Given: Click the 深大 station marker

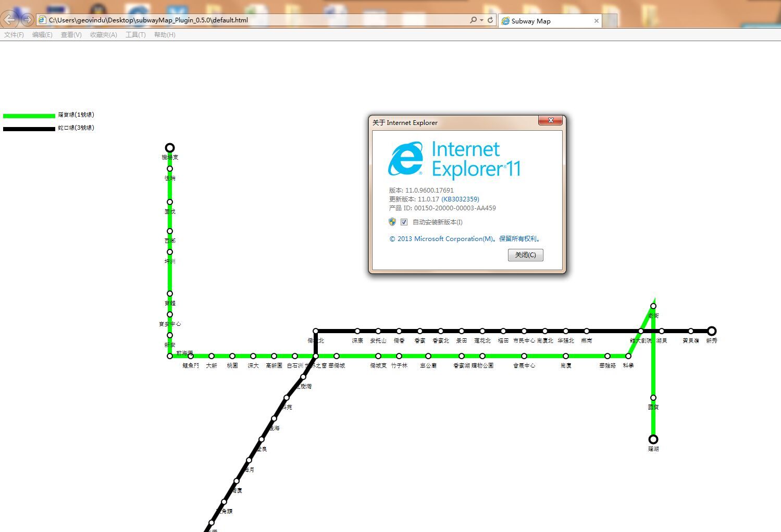Looking at the screenshot, I should (253, 356).
